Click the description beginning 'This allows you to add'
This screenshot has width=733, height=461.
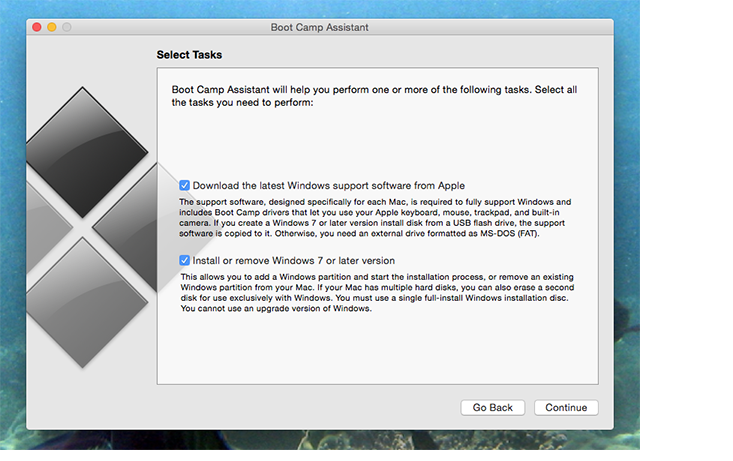tap(377, 293)
